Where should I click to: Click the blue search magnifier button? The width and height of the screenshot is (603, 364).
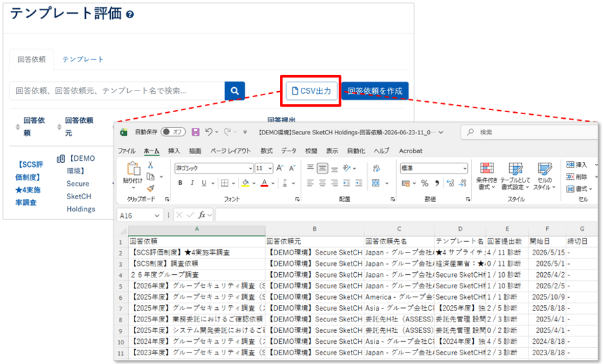(x=235, y=91)
